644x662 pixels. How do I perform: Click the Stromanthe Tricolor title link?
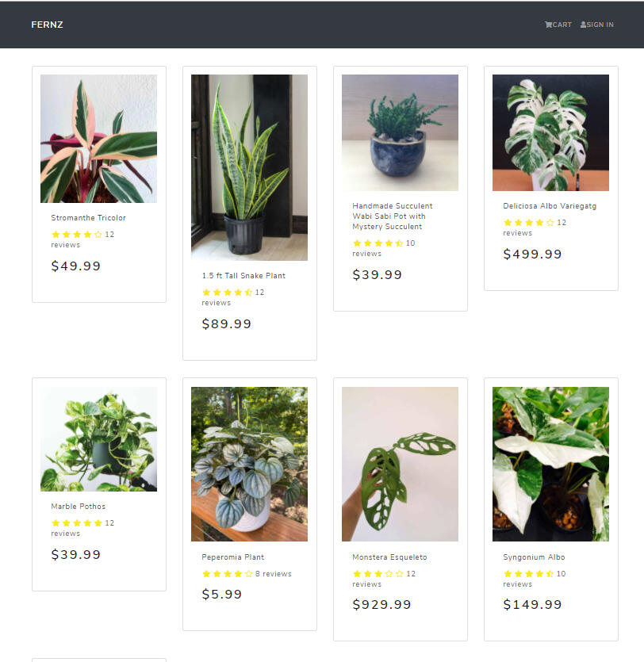(x=88, y=218)
